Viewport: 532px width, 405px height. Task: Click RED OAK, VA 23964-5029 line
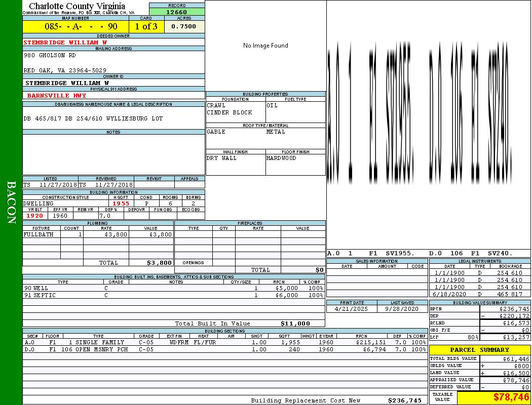pos(65,70)
